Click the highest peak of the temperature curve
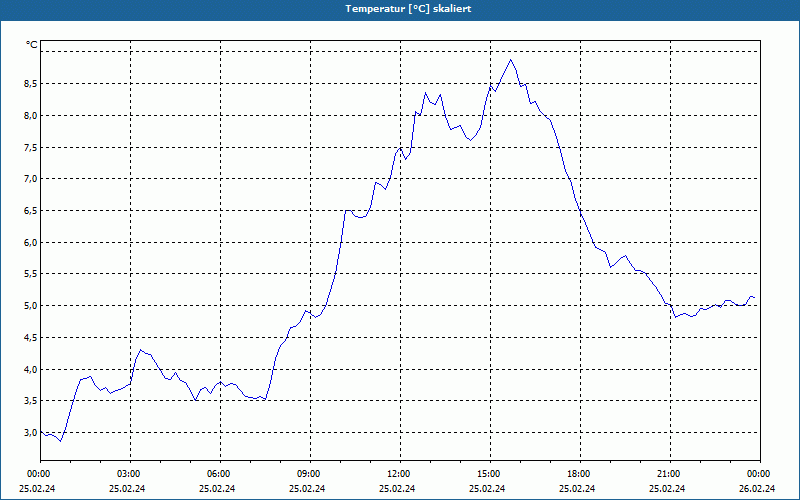Viewport: 800px width, 500px height. [x=510, y=60]
